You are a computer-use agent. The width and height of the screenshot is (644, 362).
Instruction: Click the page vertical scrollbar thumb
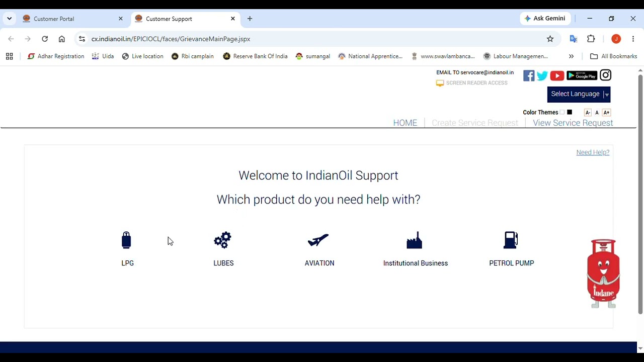(x=640, y=195)
